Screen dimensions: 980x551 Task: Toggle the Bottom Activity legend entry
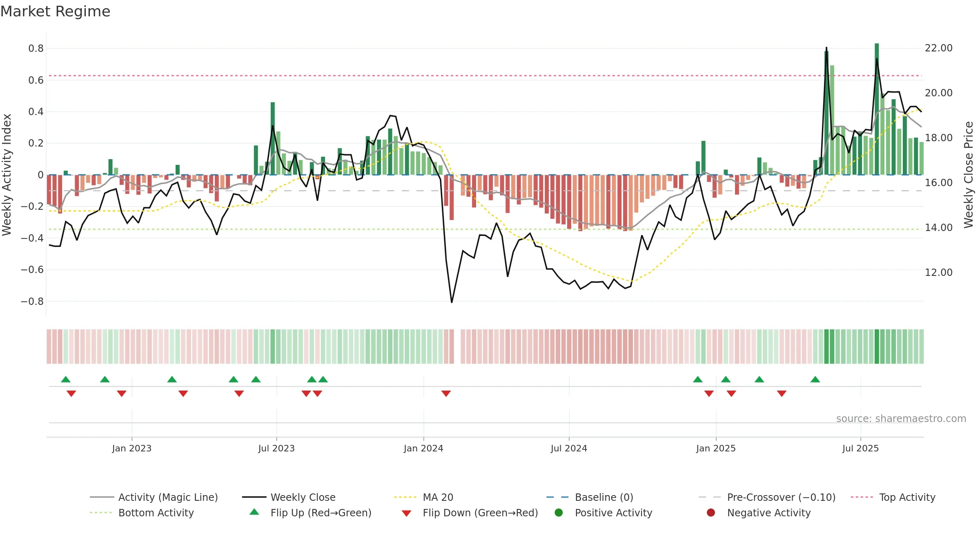coord(142,513)
